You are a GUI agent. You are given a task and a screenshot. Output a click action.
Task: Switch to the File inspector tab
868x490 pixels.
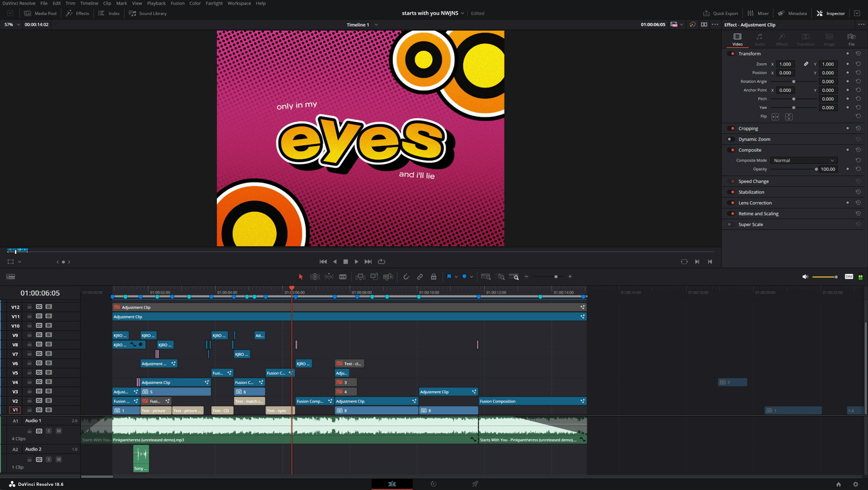851,39
